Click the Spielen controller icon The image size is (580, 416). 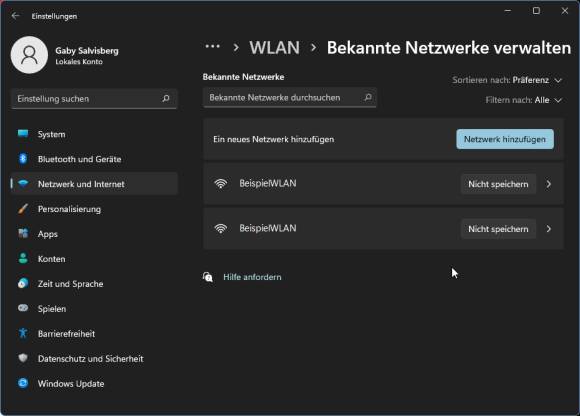click(x=23, y=308)
